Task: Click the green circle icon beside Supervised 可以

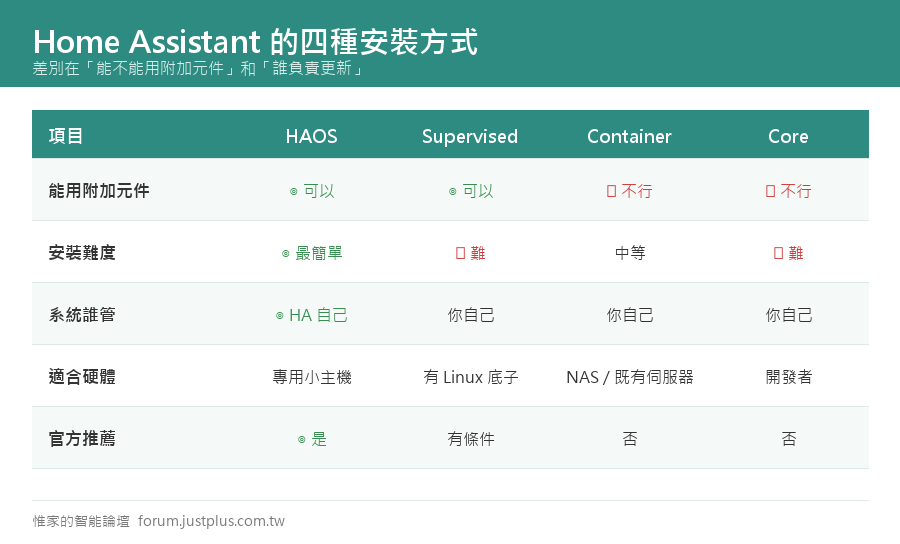Action: coord(452,192)
